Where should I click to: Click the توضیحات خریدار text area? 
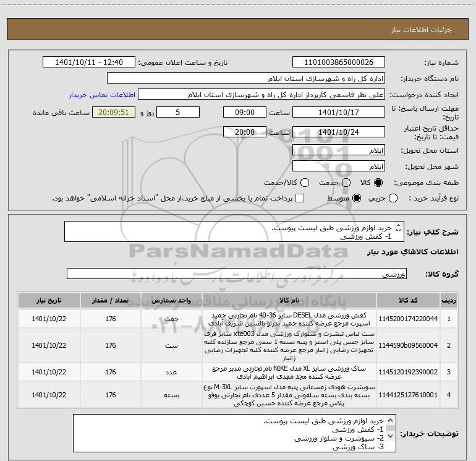click(234, 433)
